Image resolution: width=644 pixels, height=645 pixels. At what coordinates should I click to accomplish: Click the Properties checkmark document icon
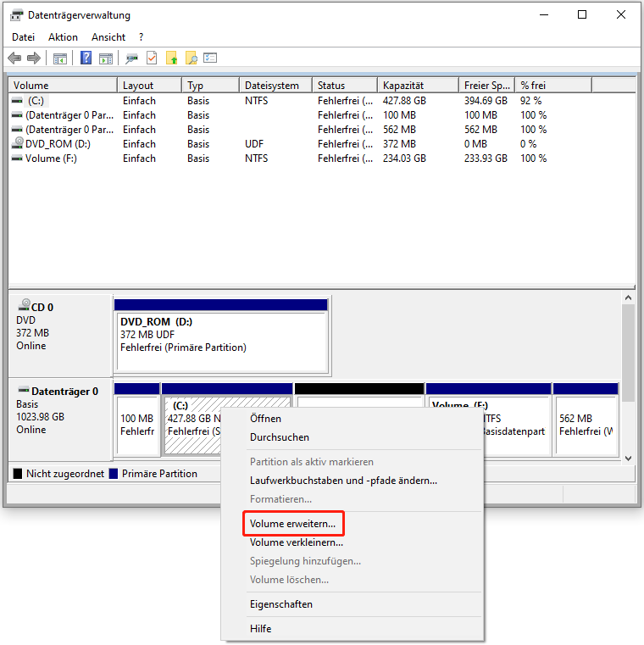[x=152, y=58]
